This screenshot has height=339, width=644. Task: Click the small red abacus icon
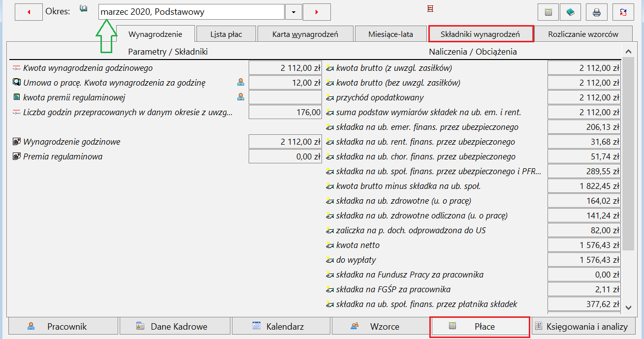click(430, 9)
